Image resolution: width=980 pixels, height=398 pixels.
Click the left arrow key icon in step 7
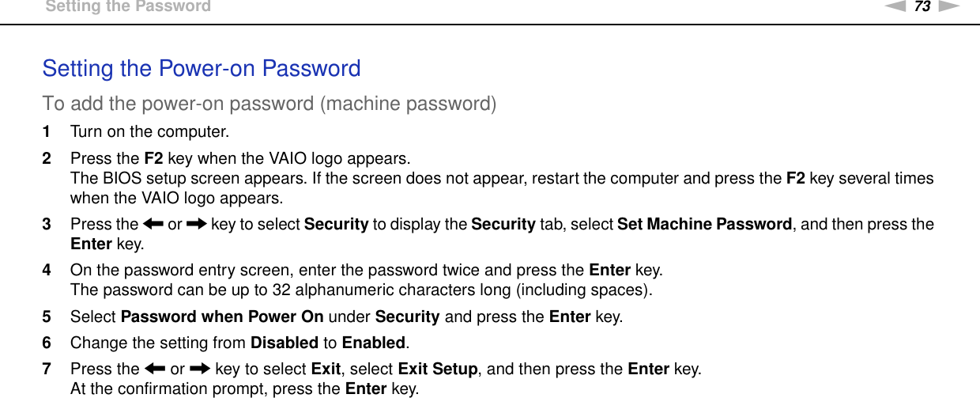coord(153,370)
